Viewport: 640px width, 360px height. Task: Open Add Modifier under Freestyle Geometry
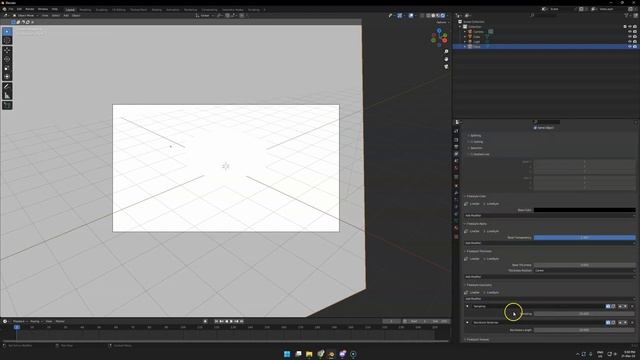coord(550,298)
